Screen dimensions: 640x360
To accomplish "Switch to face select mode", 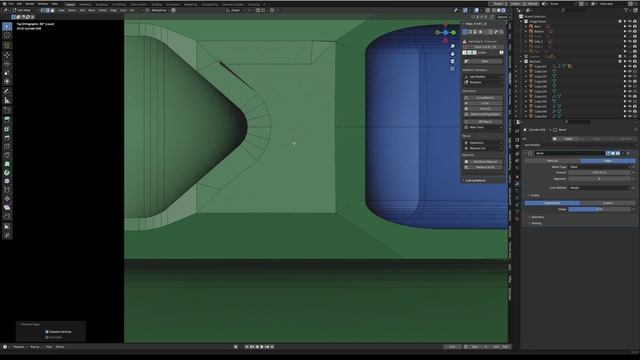I will (52, 10).
